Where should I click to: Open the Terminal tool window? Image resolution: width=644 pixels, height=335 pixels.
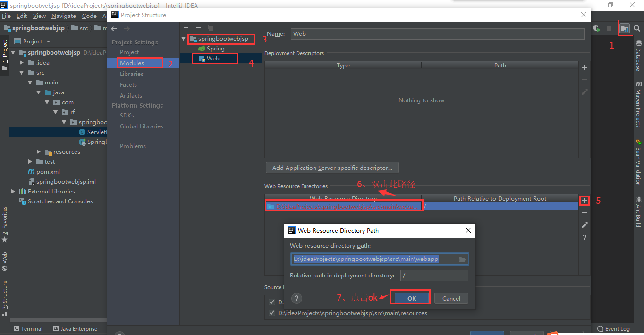pos(28,329)
